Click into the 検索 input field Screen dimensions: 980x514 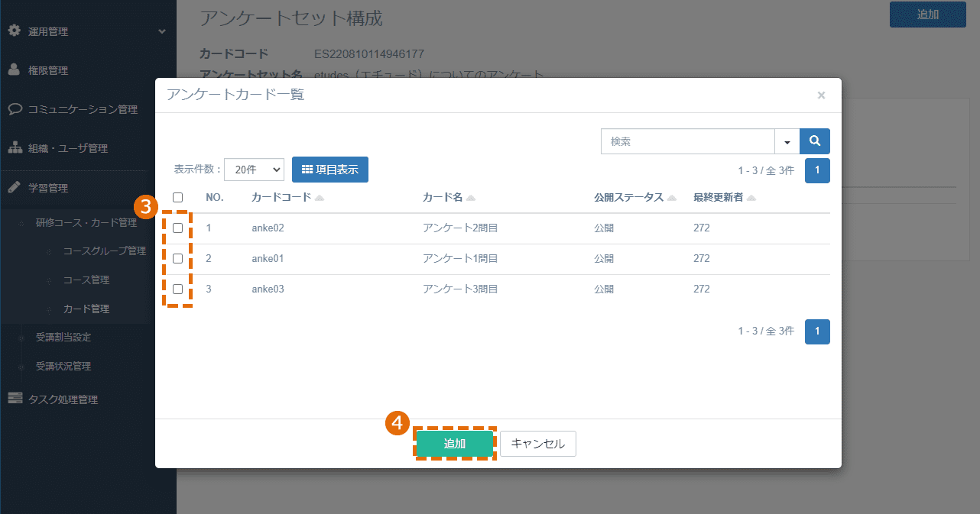[x=688, y=141]
